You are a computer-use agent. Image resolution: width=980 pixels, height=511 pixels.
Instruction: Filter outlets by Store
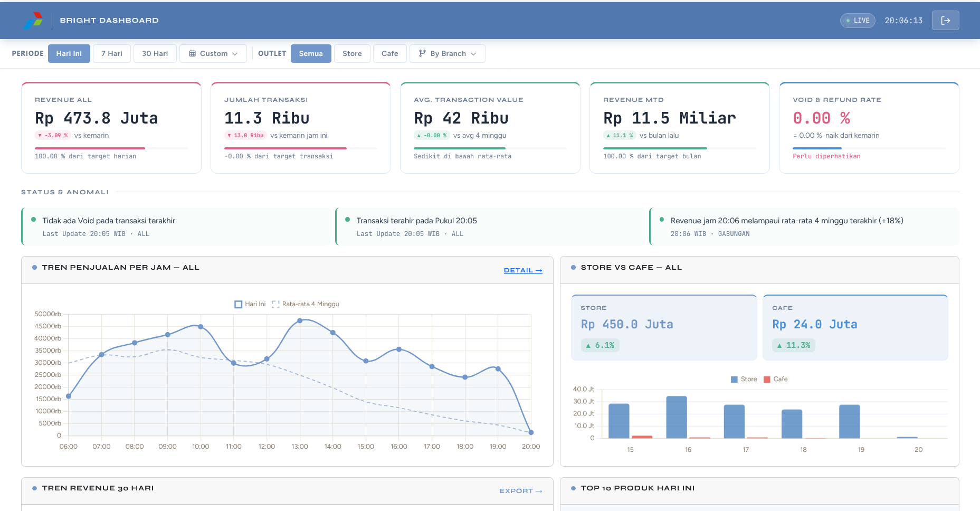tap(352, 53)
